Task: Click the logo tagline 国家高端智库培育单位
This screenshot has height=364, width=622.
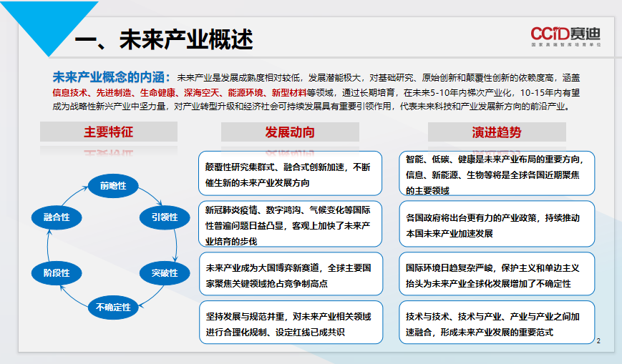Action: click(x=566, y=45)
